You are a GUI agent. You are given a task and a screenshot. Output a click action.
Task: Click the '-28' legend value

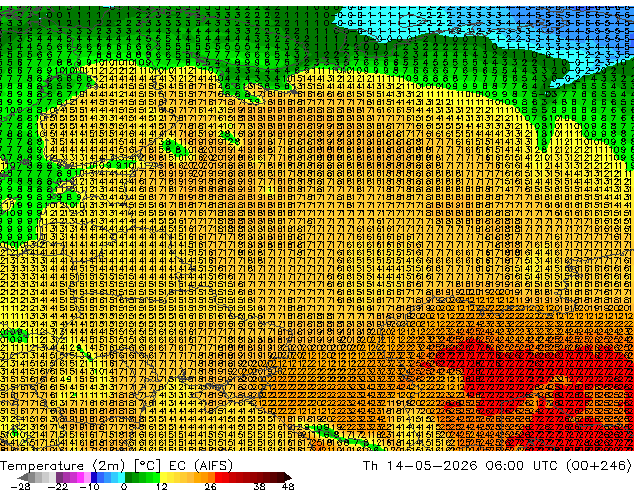[21, 486]
